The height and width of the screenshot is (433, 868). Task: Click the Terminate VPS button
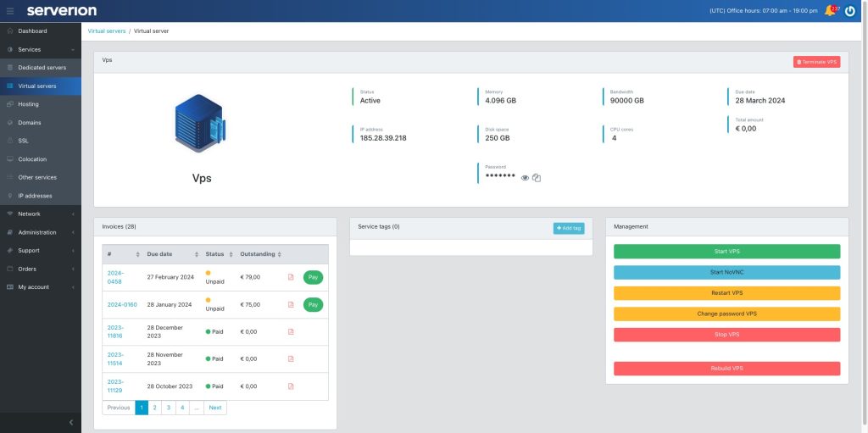(816, 62)
